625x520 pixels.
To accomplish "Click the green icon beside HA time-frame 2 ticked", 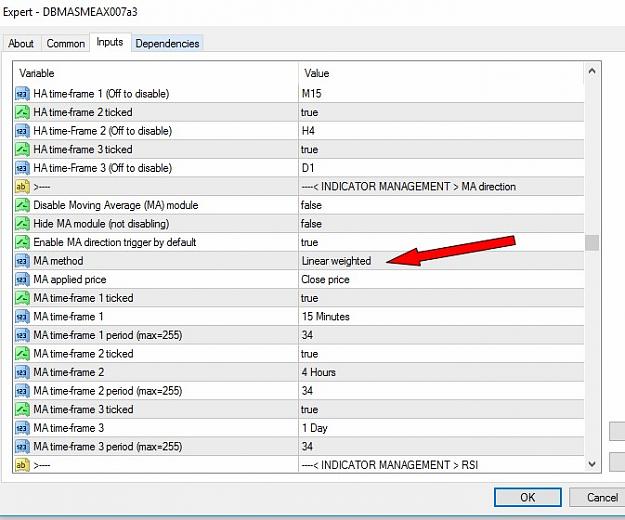I will click(22, 112).
